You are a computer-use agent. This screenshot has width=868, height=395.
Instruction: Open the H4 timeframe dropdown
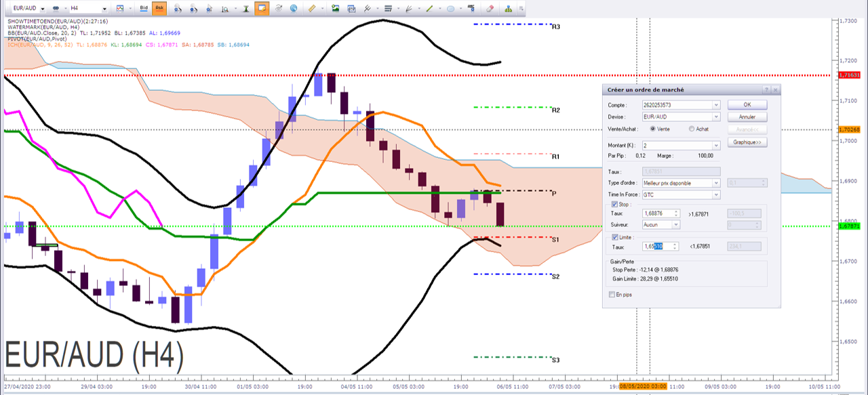89,9
